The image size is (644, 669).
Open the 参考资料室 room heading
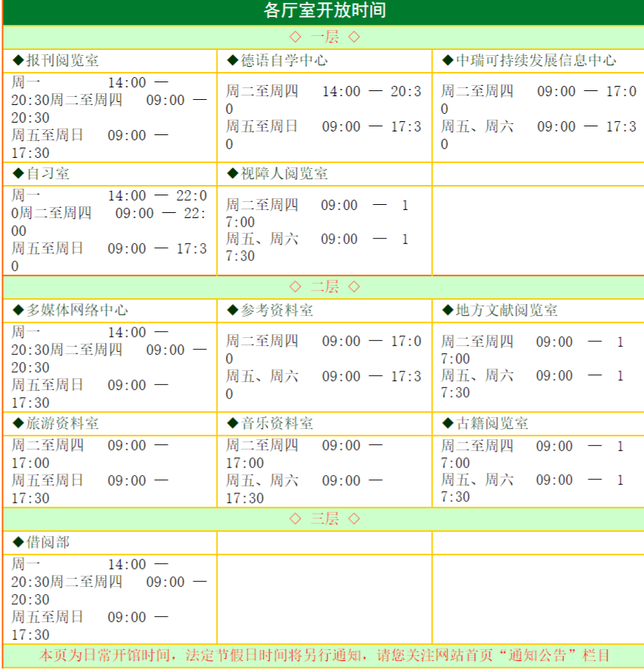277,311
